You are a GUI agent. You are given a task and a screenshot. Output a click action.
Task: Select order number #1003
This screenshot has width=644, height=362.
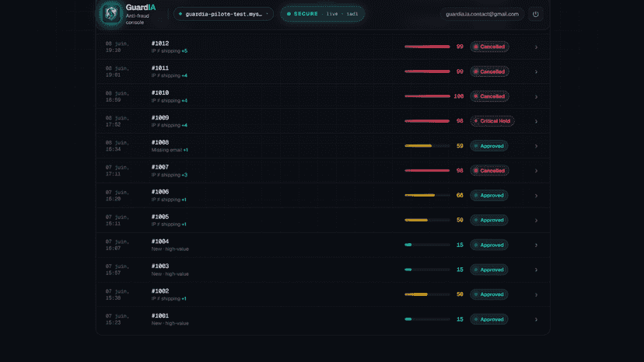coord(160,266)
